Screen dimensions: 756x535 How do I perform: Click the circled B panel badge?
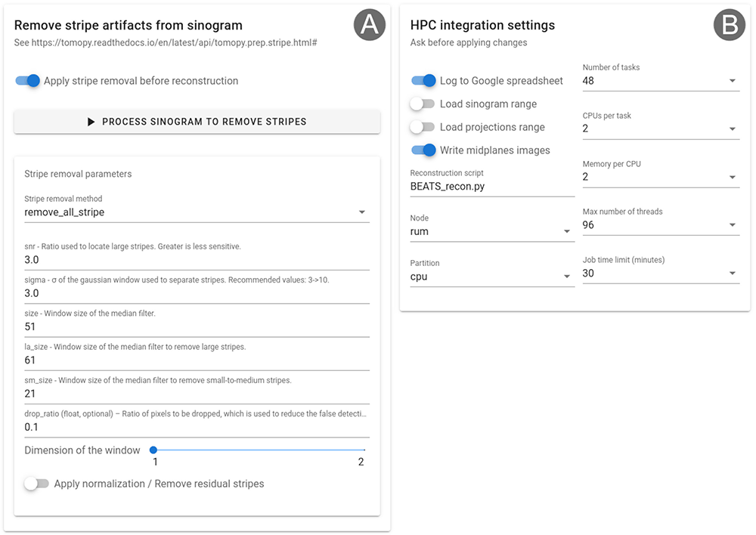click(x=729, y=25)
